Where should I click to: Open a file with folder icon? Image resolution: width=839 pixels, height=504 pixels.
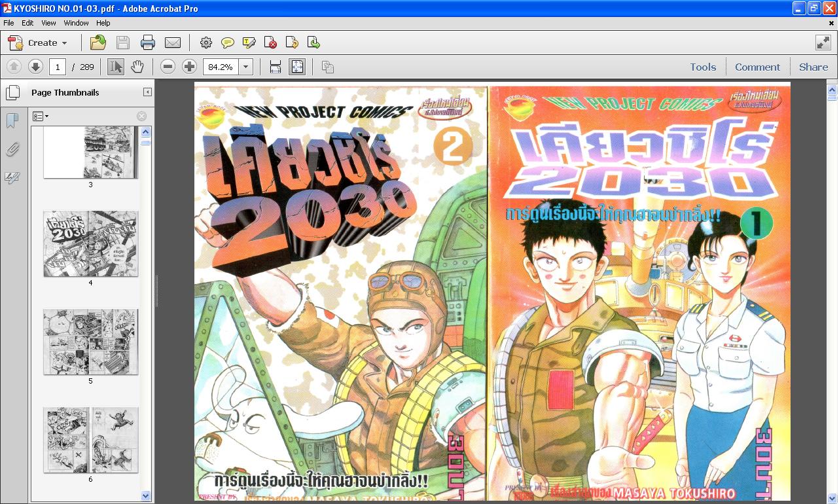coord(98,43)
